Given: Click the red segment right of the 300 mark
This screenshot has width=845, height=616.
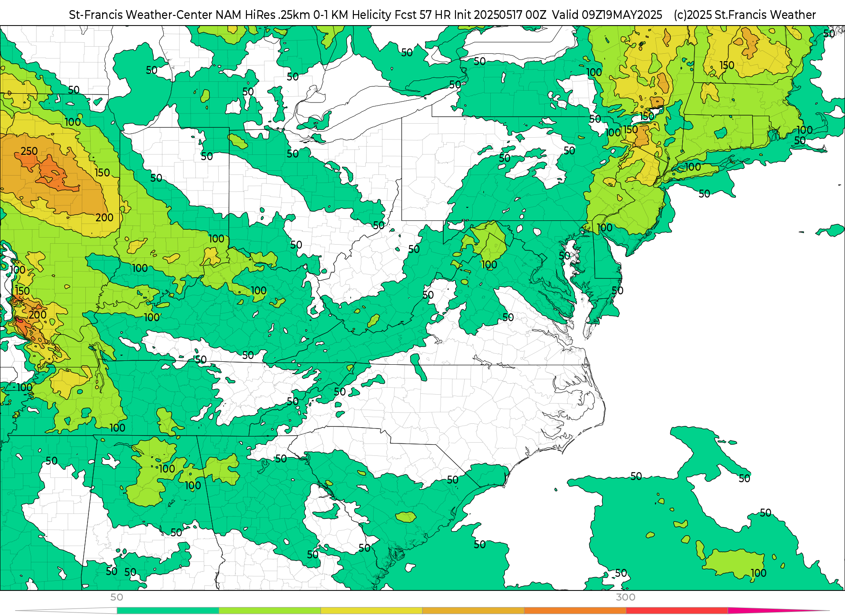Looking at the screenshot, I should click(x=677, y=611).
